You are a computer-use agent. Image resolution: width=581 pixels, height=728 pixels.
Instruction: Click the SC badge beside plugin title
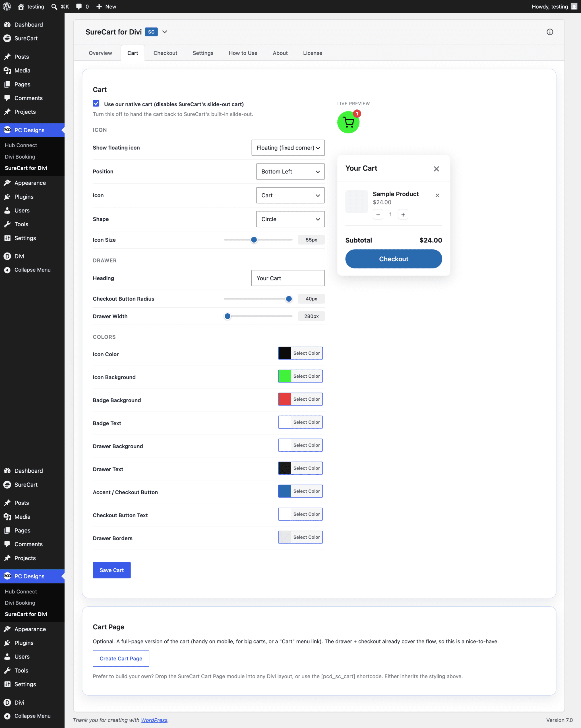pyautogui.click(x=151, y=32)
